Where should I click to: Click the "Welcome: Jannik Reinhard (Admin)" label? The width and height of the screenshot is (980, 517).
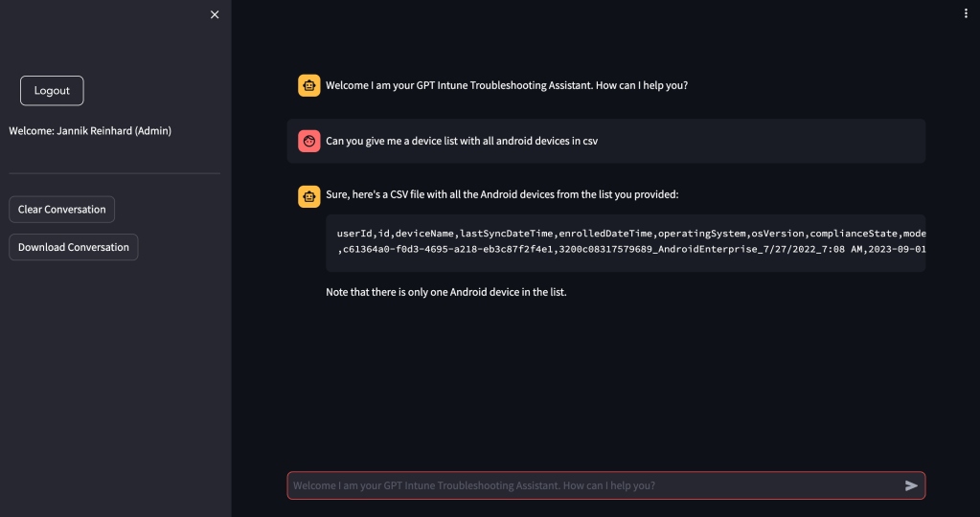point(90,130)
